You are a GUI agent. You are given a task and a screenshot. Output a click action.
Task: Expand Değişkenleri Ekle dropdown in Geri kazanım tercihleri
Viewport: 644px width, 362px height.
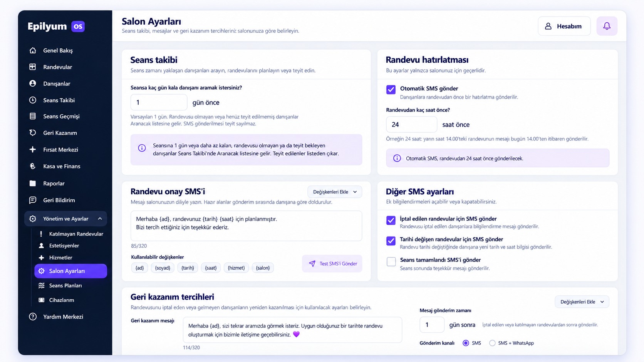[x=582, y=302]
